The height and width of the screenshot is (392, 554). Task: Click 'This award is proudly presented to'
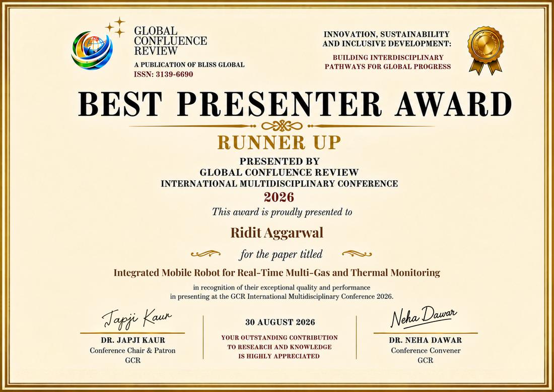coord(282,212)
